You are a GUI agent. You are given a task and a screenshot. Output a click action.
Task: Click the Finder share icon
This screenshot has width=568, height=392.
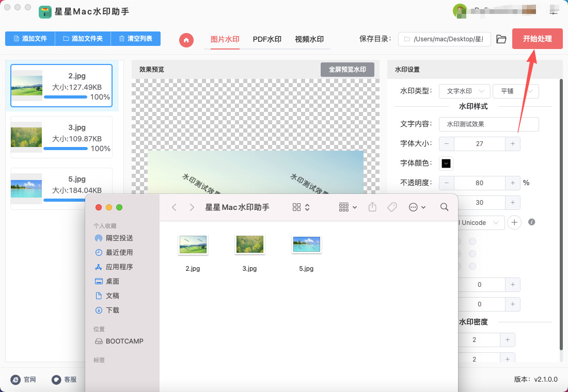tap(372, 207)
